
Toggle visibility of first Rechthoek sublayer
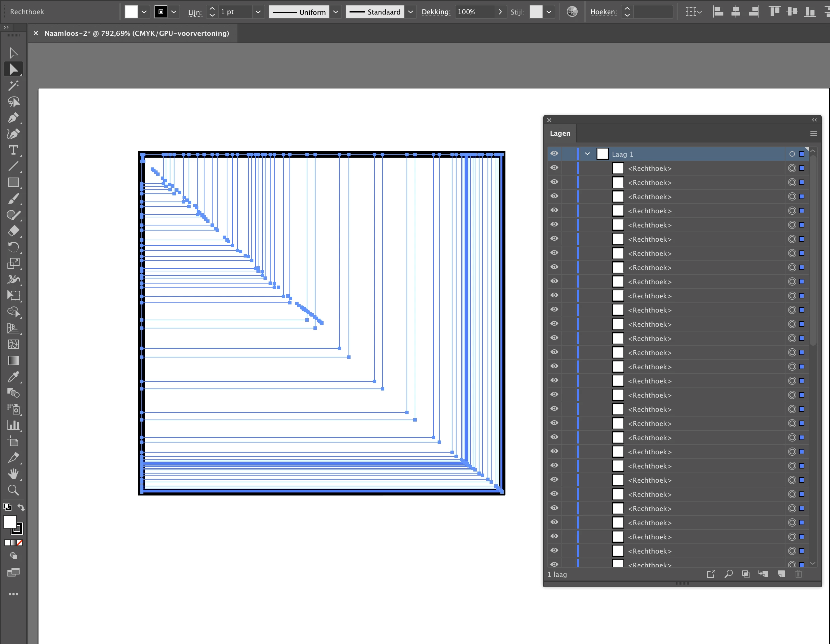pos(554,168)
